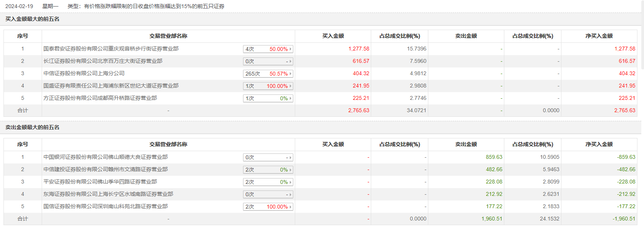Image resolution: width=644 pixels, height=229 pixels.
Task: Open 中信建投赣州市文清路 2次 0% dropdown
Action: (x=268, y=170)
